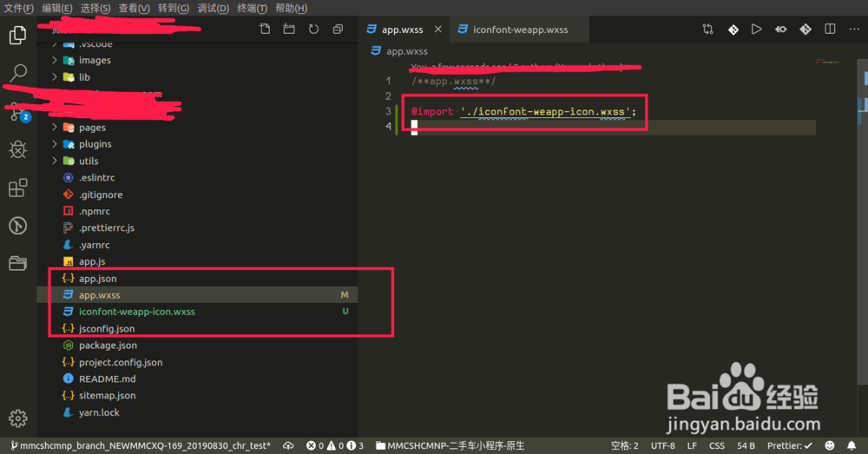The height and width of the screenshot is (454, 868).
Task: Open the .yarnrc file
Action: tap(198, 245)
